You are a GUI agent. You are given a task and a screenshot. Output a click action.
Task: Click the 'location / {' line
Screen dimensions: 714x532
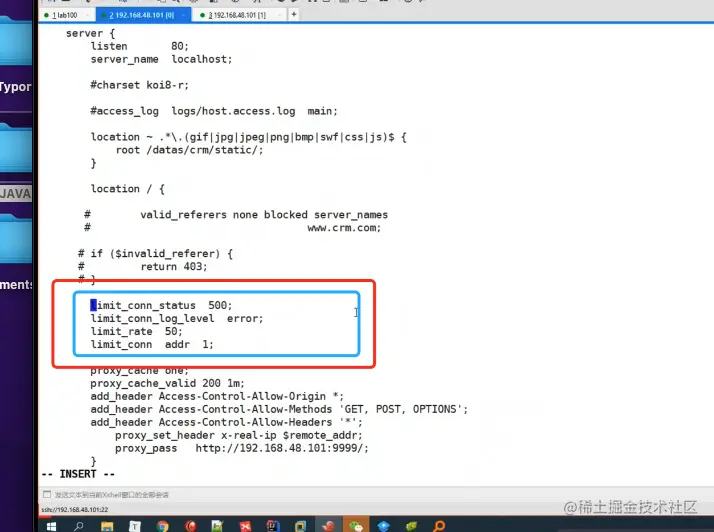[x=128, y=189]
